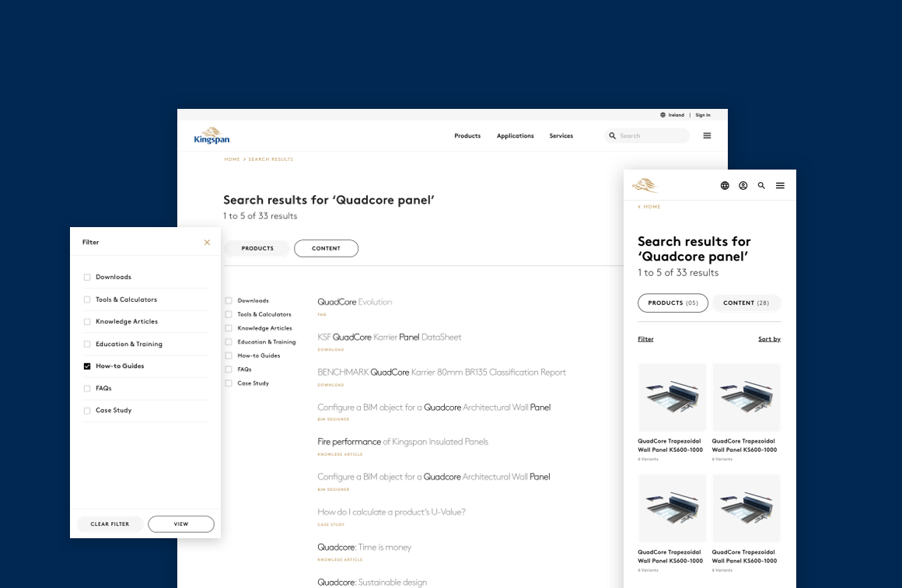Open the Services menu item
This screenshot has width=902, height=588.
click(561, 136)
